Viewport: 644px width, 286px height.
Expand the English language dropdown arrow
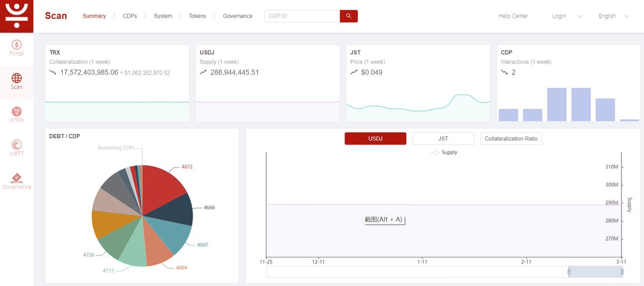626,17
